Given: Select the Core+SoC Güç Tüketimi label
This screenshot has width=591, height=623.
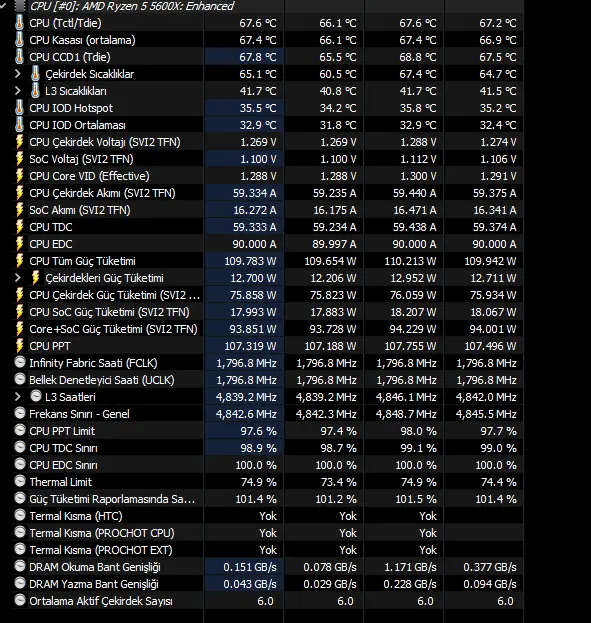Looking at the screenshot, I should pos(113,329).
